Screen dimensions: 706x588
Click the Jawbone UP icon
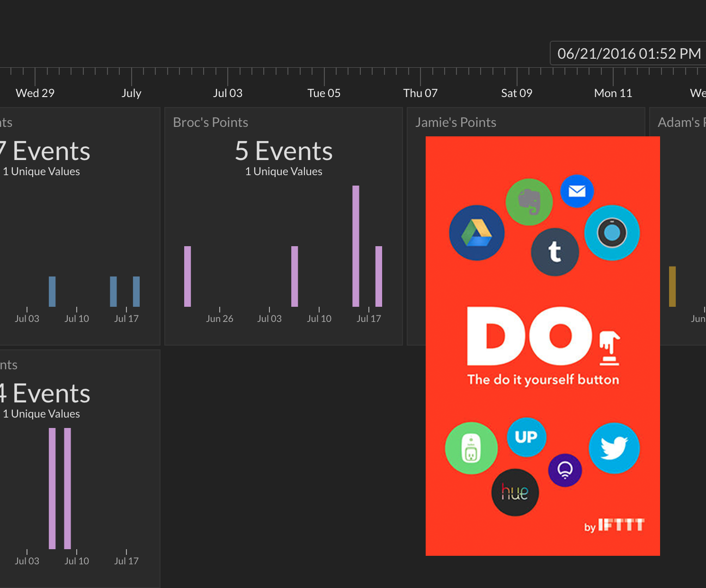(x=527, y=437)
